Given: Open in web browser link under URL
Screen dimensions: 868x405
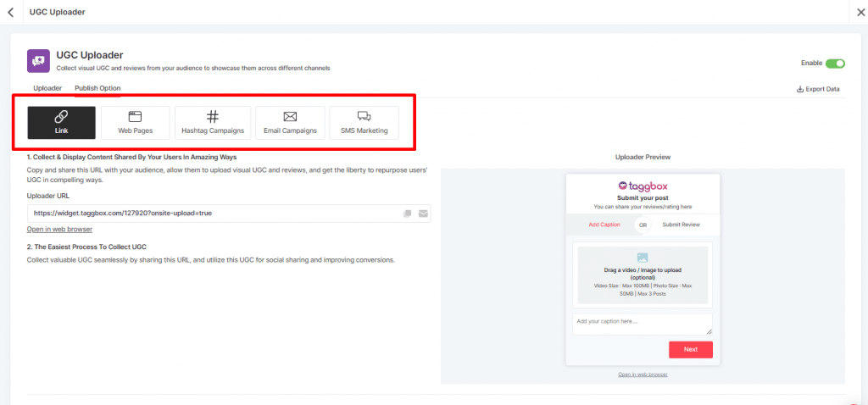Looking at the screenshot, I should (59, 230).
